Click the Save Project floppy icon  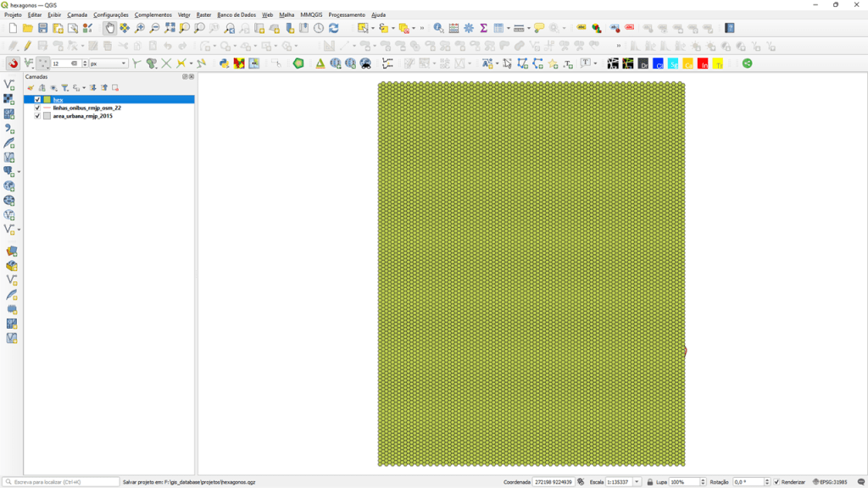click(x=42, y=28)
